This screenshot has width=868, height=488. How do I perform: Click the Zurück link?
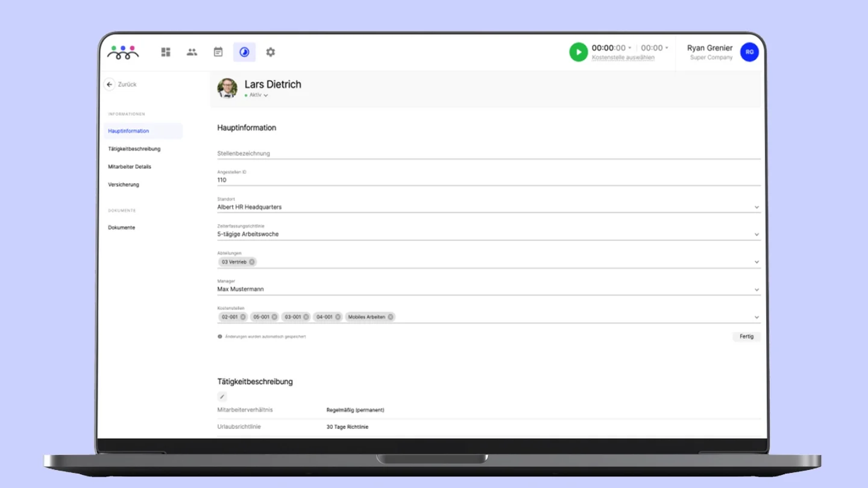[127, 84]
